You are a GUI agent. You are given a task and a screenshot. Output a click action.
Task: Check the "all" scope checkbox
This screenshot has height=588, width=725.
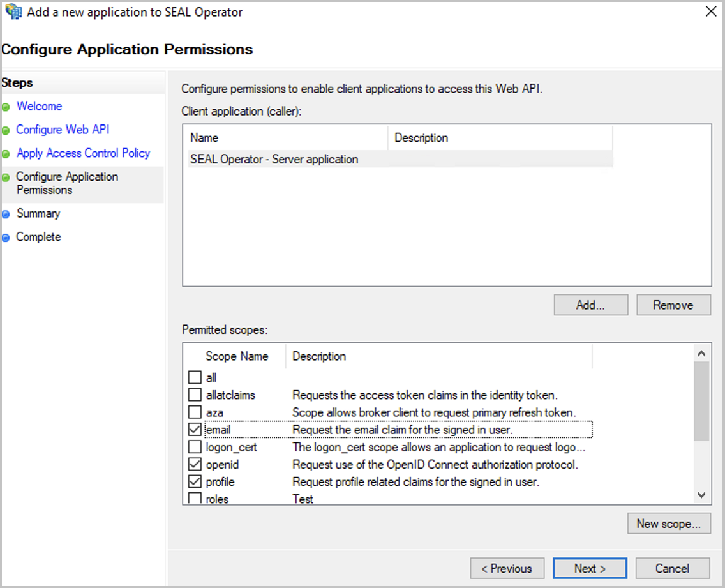tap(195, 377)
